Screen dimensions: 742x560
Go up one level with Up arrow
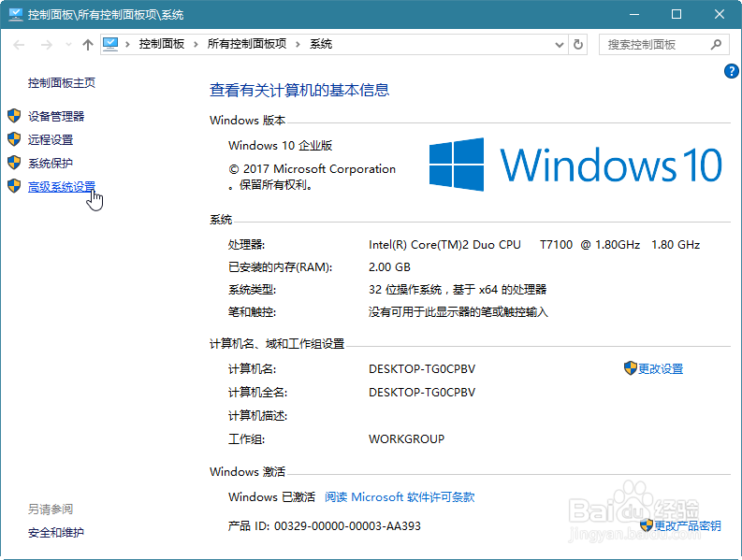(x=88, y=45)
